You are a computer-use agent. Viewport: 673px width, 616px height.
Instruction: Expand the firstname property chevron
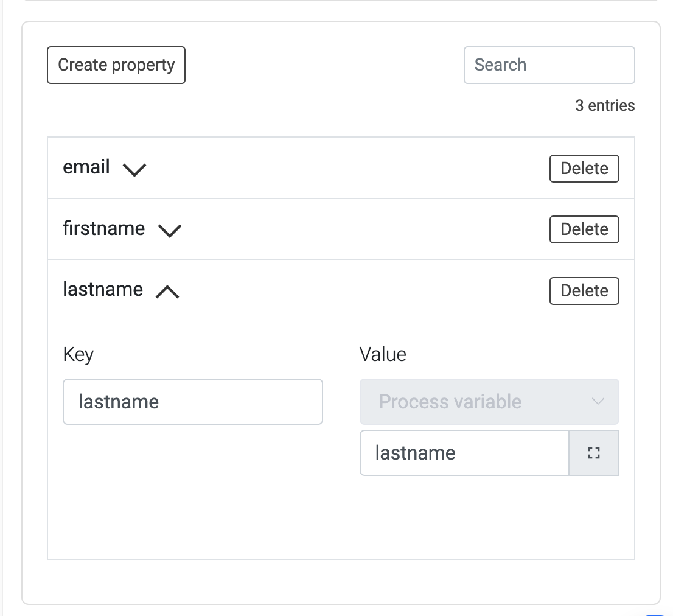point(170,231)
